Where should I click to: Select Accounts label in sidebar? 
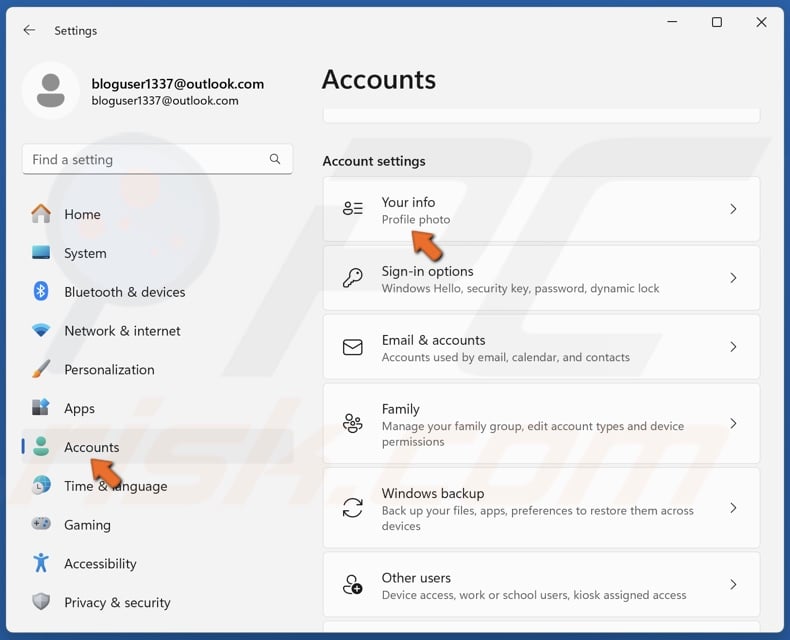point(92,447)
